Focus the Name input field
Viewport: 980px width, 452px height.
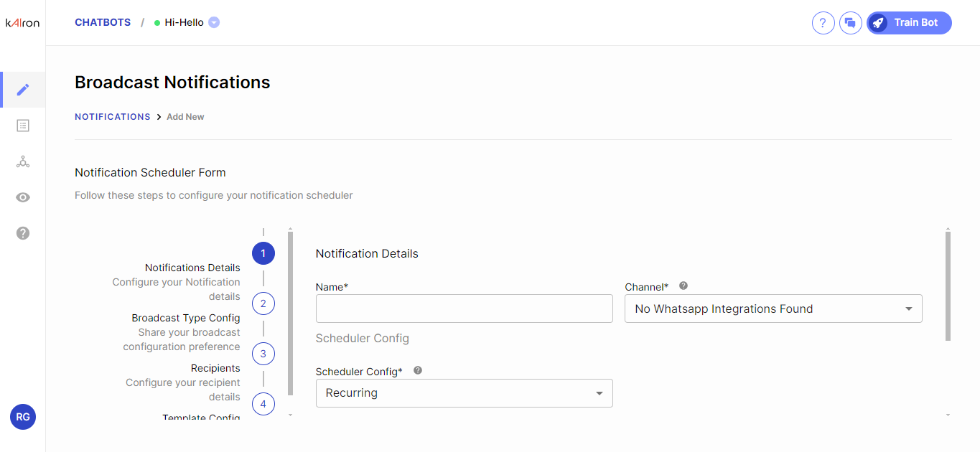pos(464,309)
